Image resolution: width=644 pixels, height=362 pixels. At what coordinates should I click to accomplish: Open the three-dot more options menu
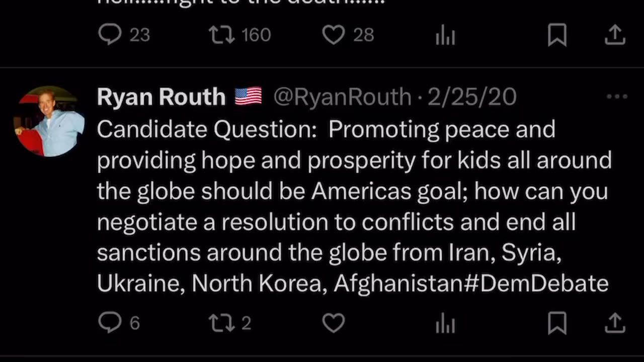[x=617, y=97]
